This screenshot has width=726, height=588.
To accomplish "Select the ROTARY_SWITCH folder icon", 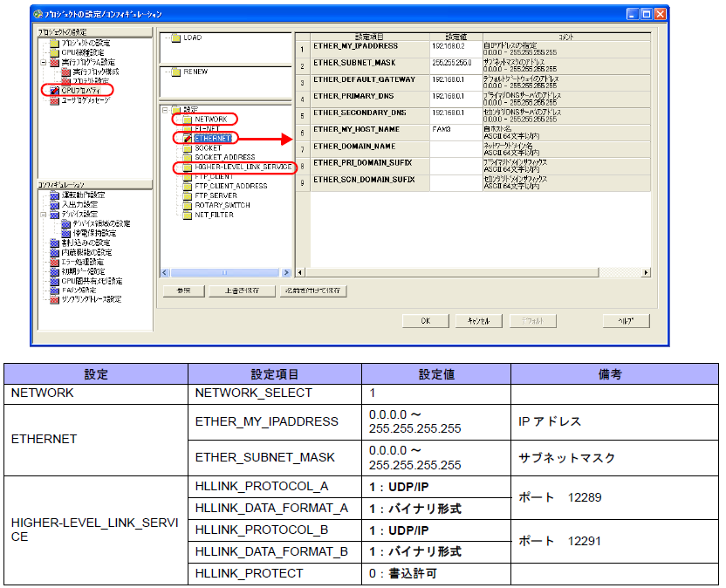I will coord(188,205).
